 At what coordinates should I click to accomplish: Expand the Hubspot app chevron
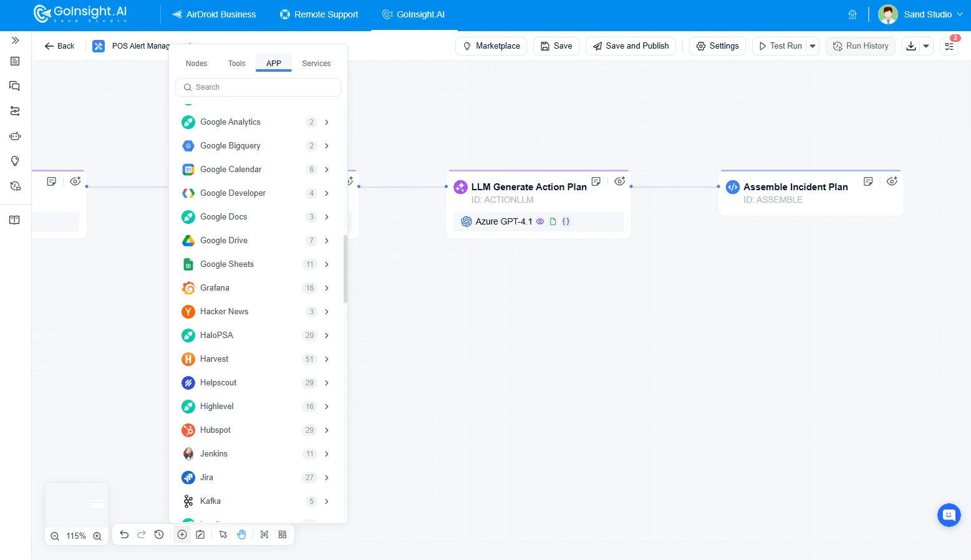click(x=327, y=430)
